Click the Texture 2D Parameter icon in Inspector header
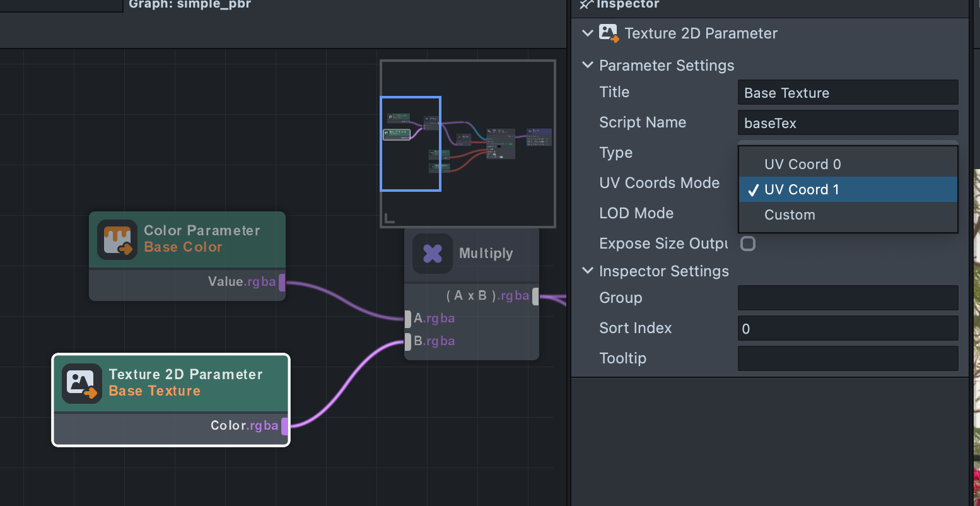The height and width of the screenshot is (506, 980). click(x=609, y=33)
